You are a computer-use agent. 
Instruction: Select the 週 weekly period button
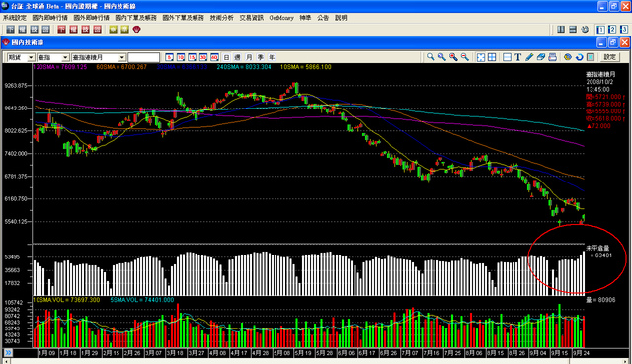238,57
